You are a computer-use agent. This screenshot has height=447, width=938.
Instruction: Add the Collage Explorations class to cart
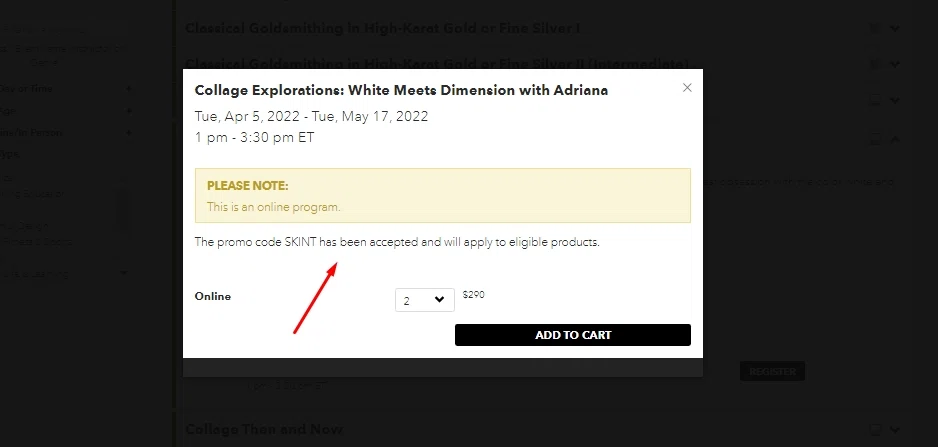(x=572, y=335)
